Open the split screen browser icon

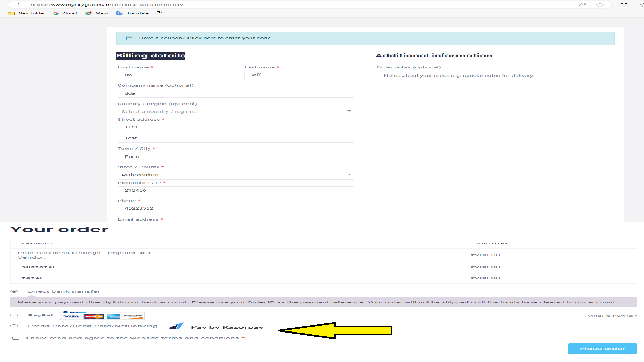tap(624, 5)
